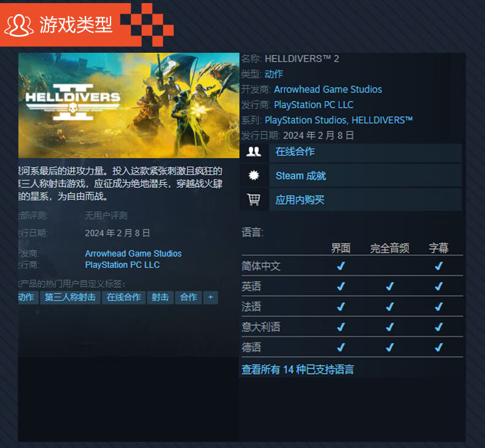Open developer Arrowhead Game Studios in details panel
This screenshot has height=448, width=485.
pyautogui.click(x=328, y=90)
